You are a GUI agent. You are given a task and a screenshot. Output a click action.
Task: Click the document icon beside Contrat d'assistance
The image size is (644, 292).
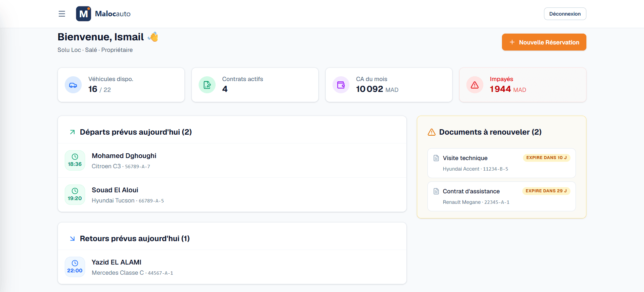pos(436,191)
